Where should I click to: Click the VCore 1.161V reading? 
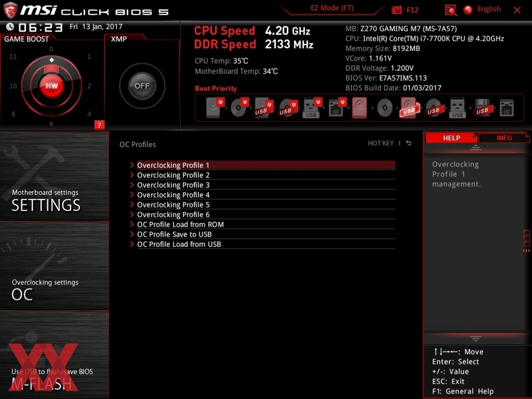(x=368, y=58)
